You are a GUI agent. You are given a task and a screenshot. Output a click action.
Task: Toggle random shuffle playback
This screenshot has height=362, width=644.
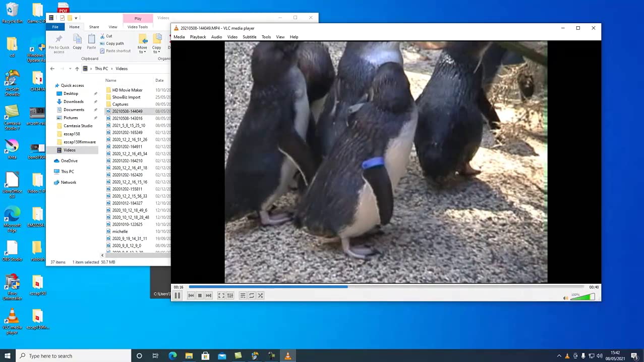click(x=261, y=296)
